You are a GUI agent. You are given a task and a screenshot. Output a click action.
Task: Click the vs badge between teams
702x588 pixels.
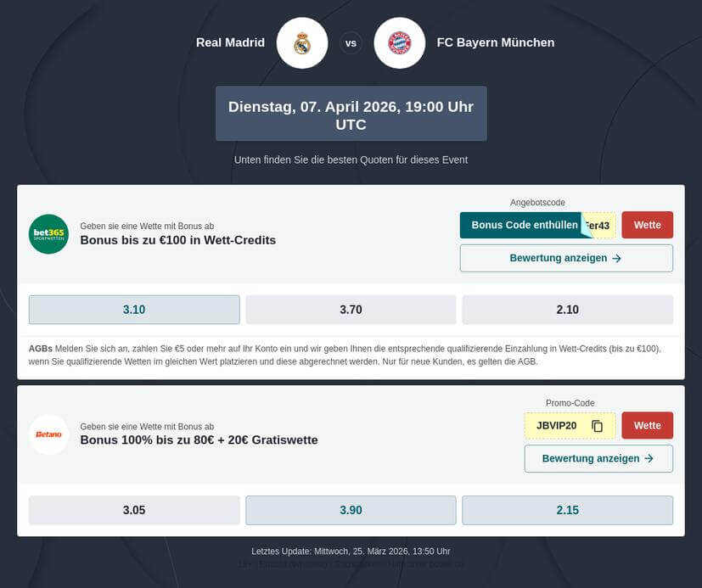[x=351, y=42]
